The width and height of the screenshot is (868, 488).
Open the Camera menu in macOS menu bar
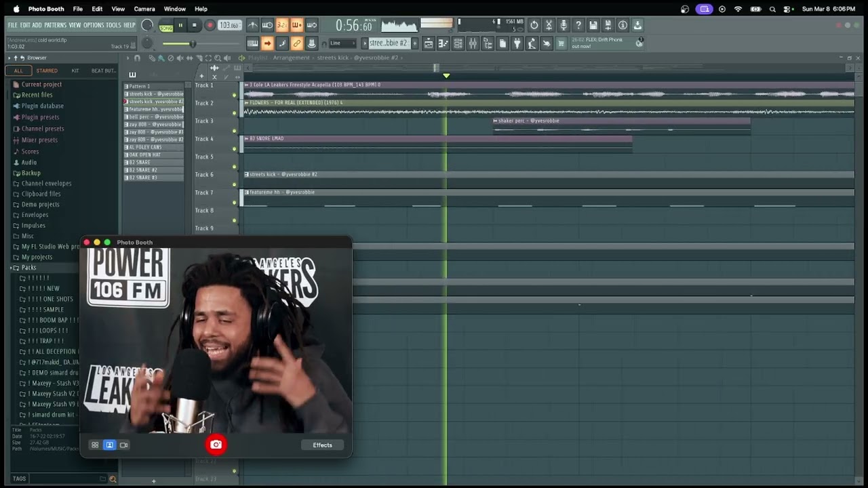tap(144, 9)
